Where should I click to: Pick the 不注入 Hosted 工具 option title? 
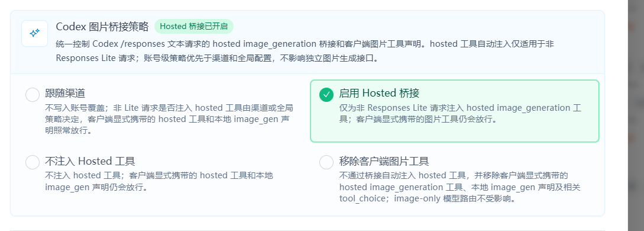coord(90,161)
